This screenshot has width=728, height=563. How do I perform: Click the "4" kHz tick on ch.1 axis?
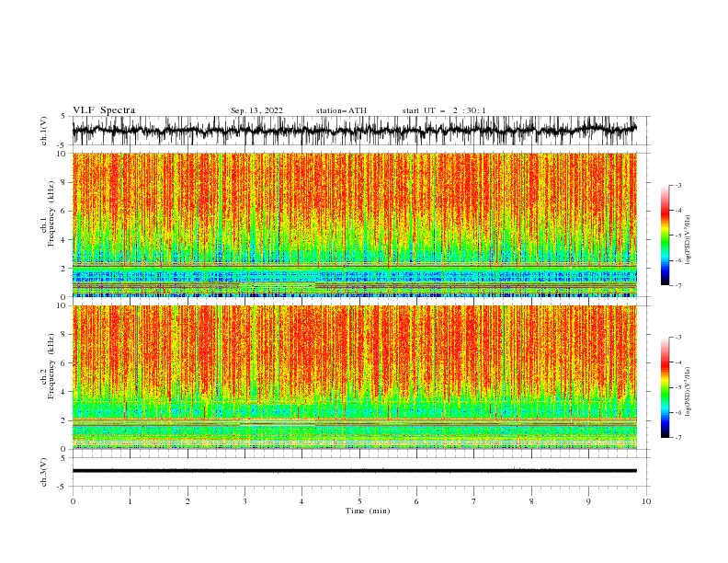[64, 240]
